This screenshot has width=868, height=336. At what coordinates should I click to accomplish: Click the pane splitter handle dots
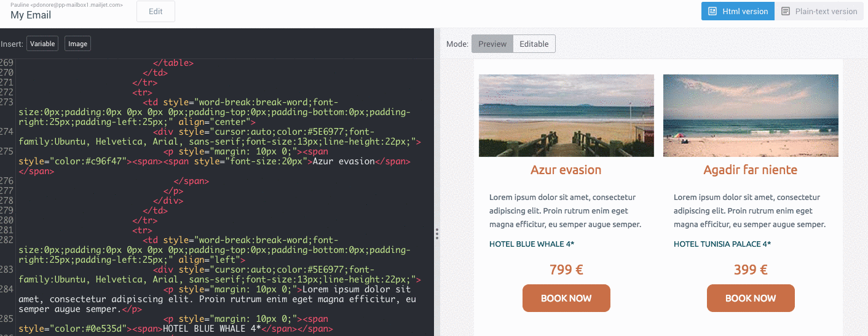(x=437, y=233)
